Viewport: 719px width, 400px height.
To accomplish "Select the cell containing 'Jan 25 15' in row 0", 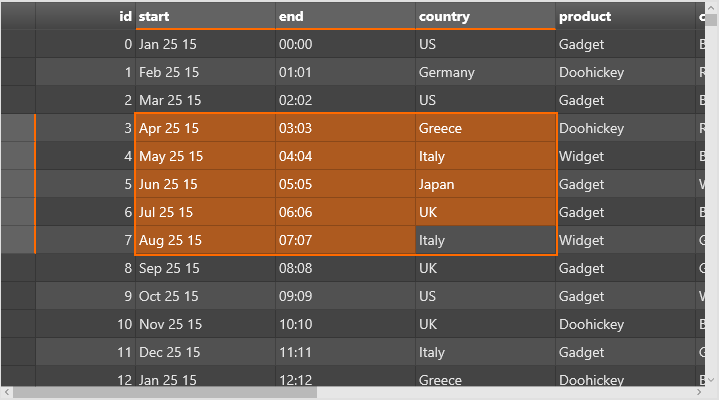I will [x=205, y=44].
